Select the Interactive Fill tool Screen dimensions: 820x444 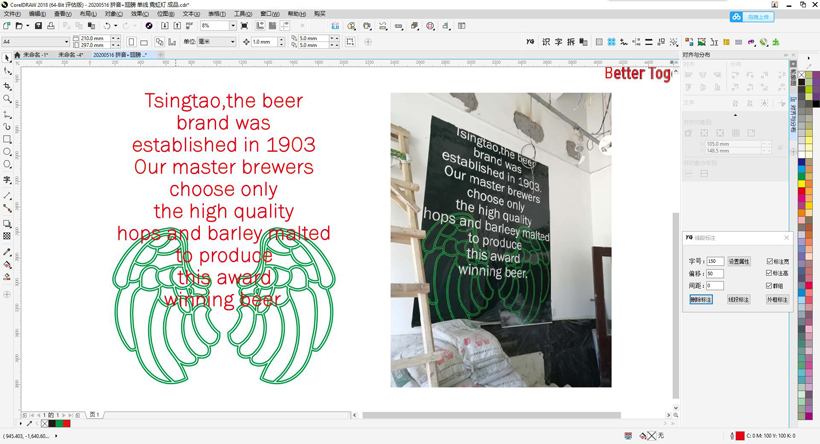(x=7, y=265)
